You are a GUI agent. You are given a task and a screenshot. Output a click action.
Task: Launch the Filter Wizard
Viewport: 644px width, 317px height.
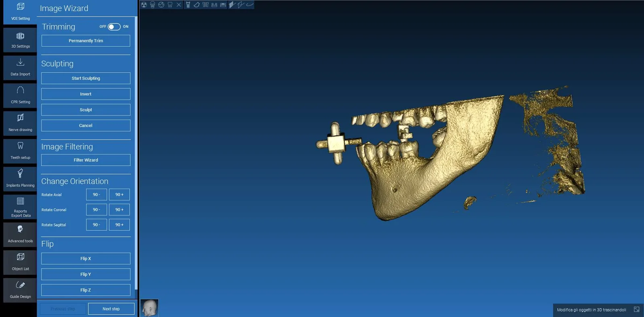(x=86, y=160)
